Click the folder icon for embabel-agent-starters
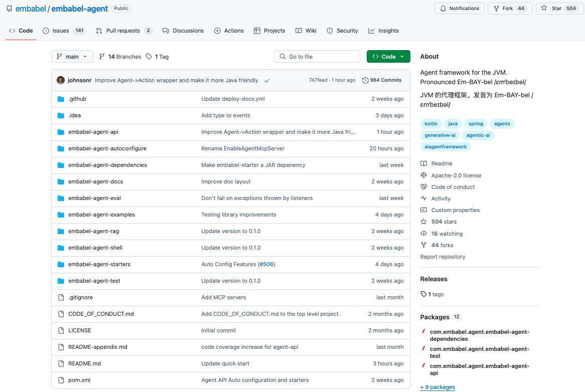The width and height of the screenshot is (585, 392). coord(61,265)
